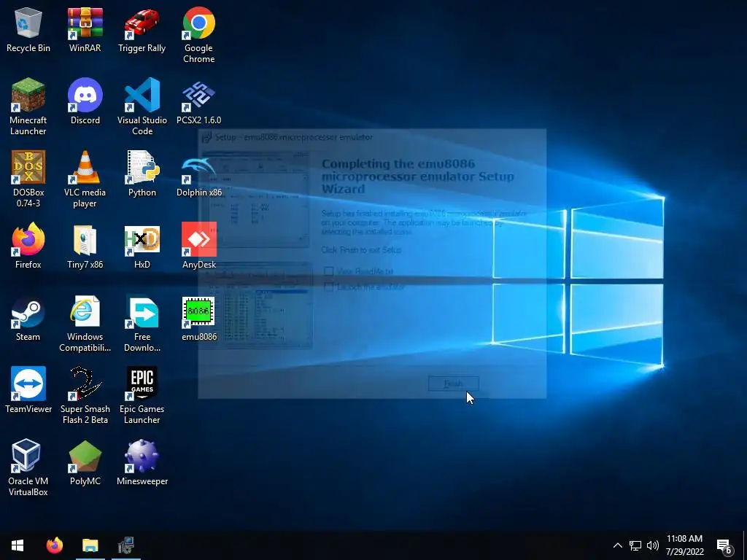Tick the View ReadMe.txt checkbox
The image size is (747, 560).
click(x=329, y=271)
